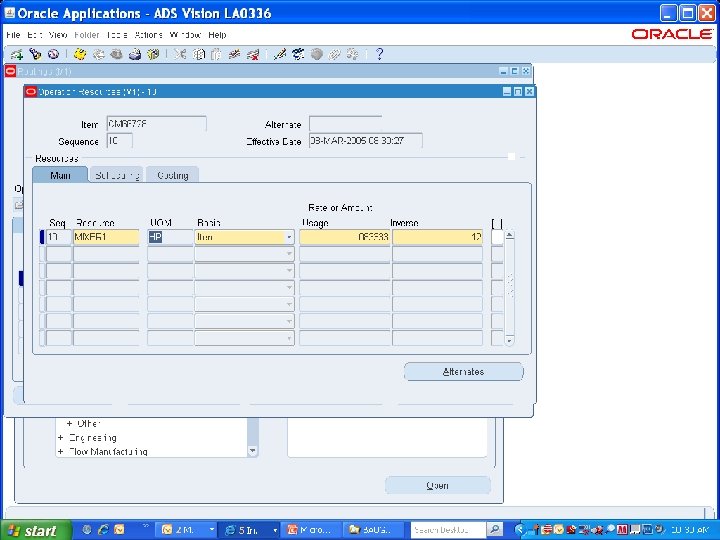Image resolution: width=720 pixels, height=540 pixels.
Task: Open the Window menu
Action: point(186,35)
